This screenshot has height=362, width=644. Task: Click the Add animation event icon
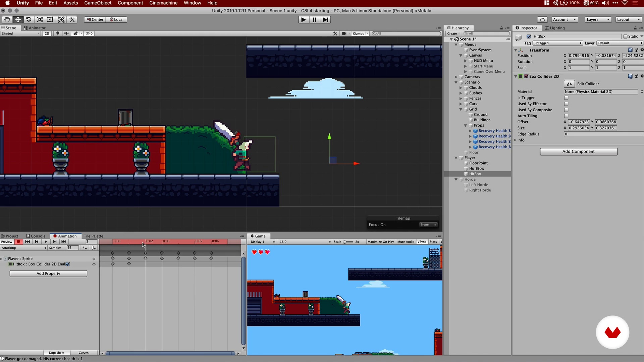pos(94,248)
